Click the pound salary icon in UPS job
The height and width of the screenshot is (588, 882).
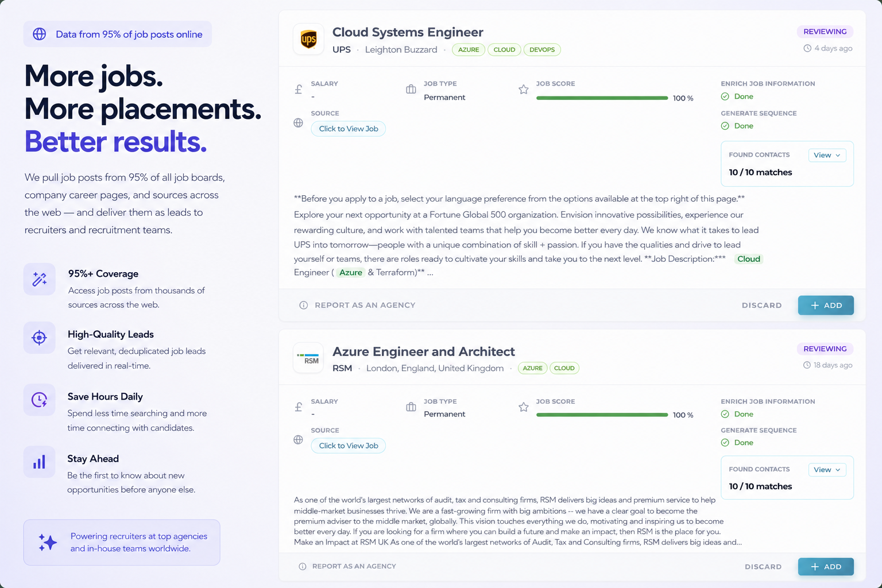pos(299,90)
